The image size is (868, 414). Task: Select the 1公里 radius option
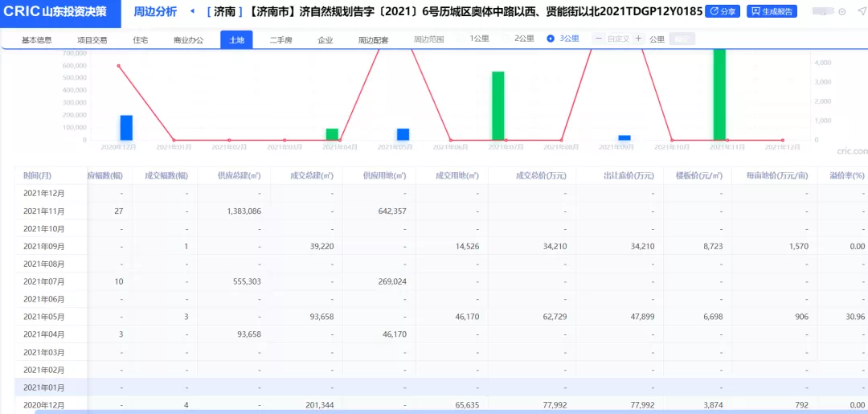[473, 39]
